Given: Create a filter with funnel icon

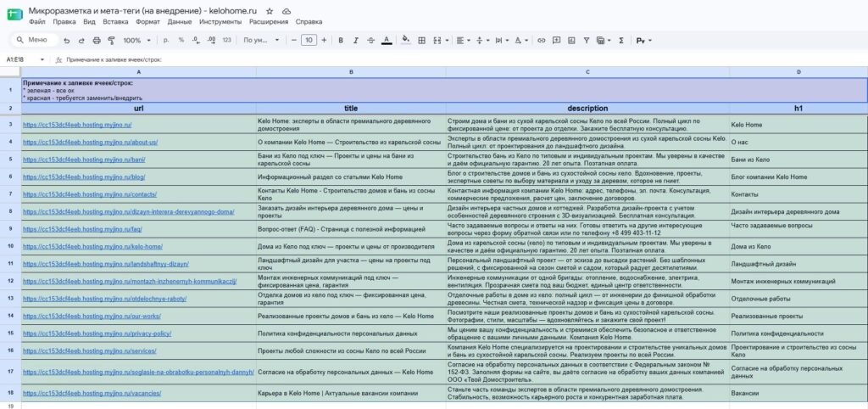Looking at the screenshot, I should (587, 41).
